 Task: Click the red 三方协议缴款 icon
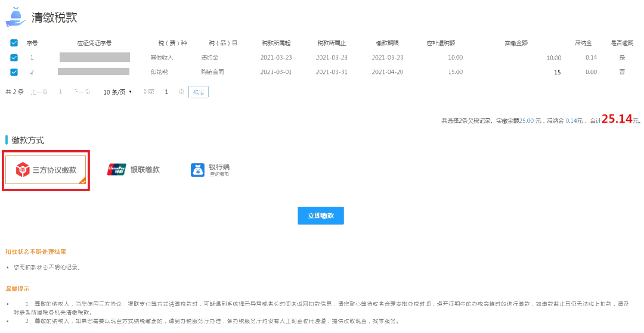click(23, 170)
